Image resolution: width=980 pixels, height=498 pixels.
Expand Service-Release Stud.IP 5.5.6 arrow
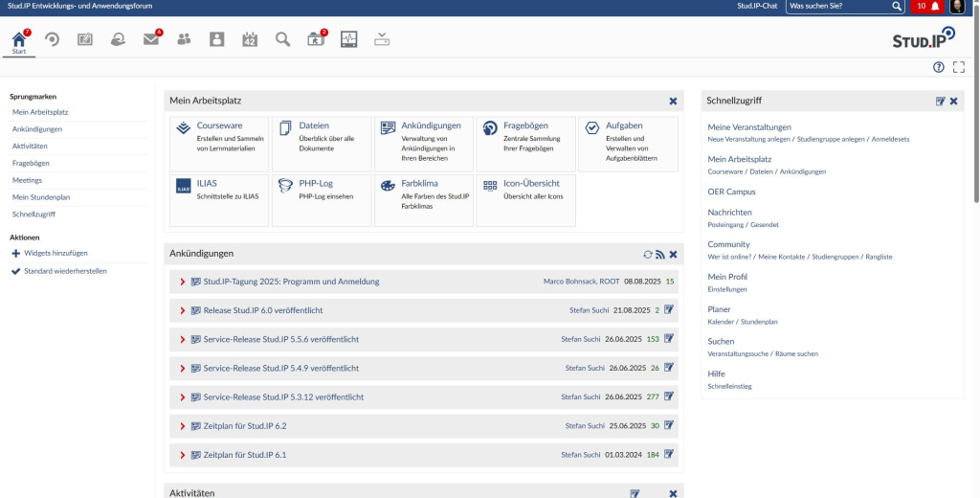(x=183, y=340)
